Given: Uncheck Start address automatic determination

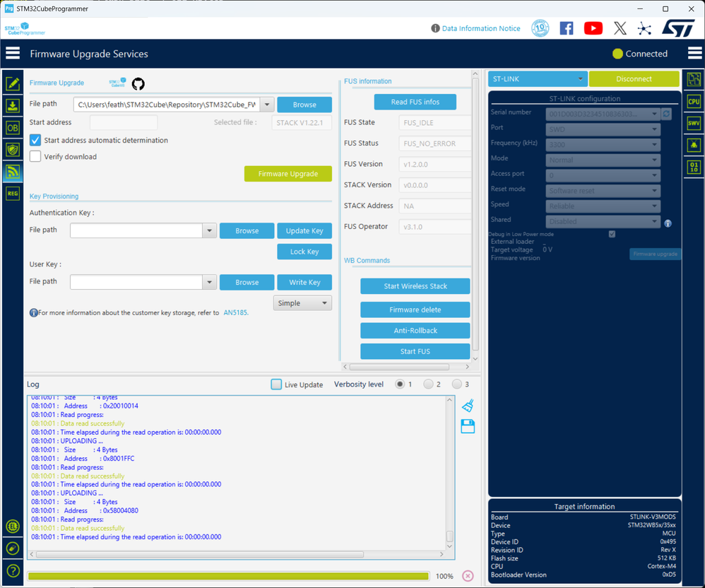Looking at the screenshot, I should click(35, 140).
